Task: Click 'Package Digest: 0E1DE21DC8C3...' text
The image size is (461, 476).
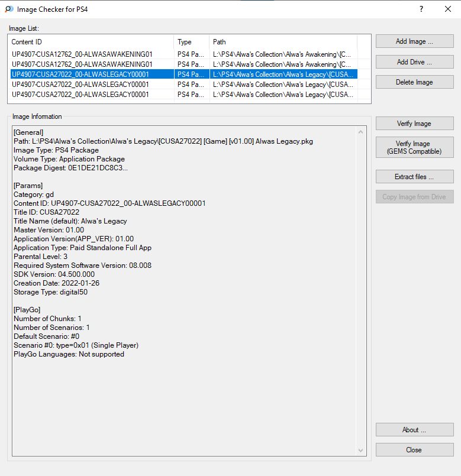Action: (x=70, y=168)
